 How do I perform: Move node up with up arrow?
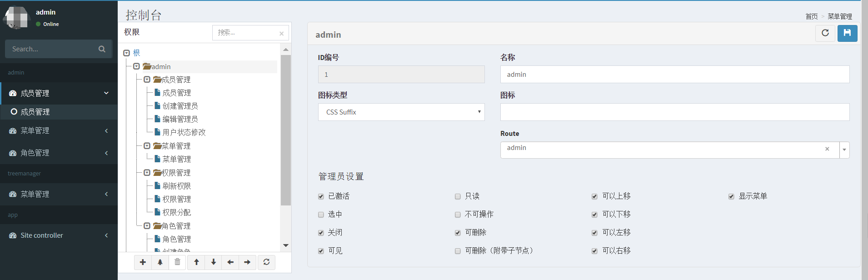196,262
